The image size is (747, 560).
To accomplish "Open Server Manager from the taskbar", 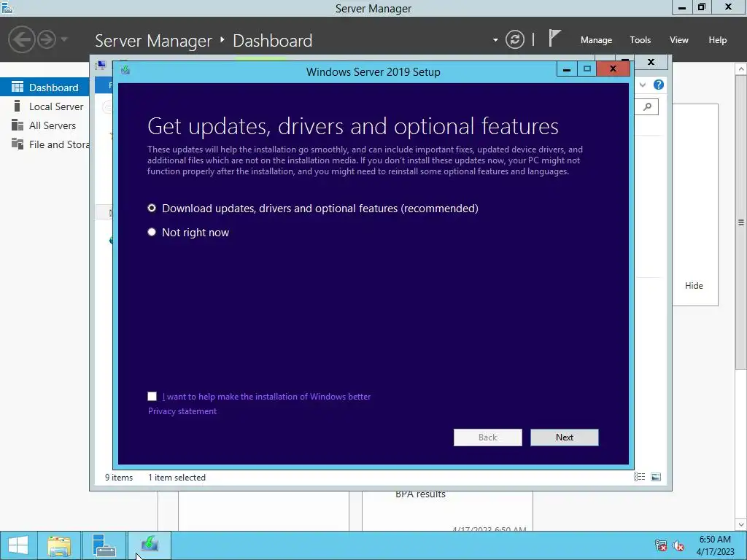I will click(104, 545).
